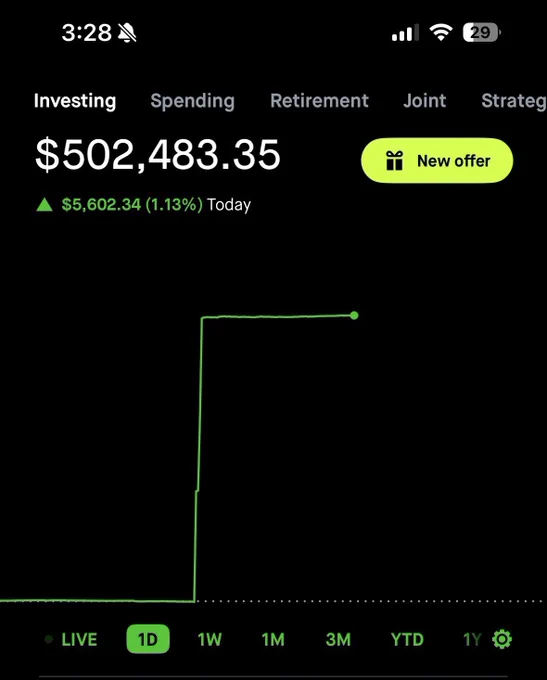The image size is (547, 680).
Task: Tap the battery indicator showing 29
Action: 481,33
